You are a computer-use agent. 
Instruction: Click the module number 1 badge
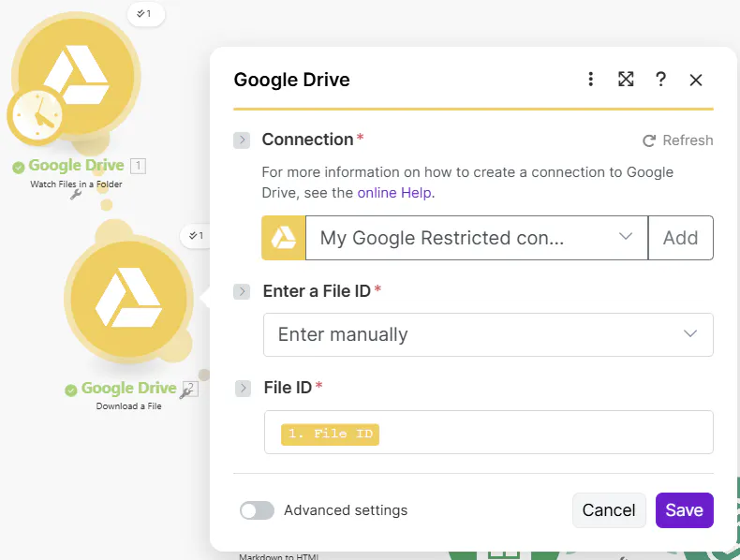click(x=138, y=166)
